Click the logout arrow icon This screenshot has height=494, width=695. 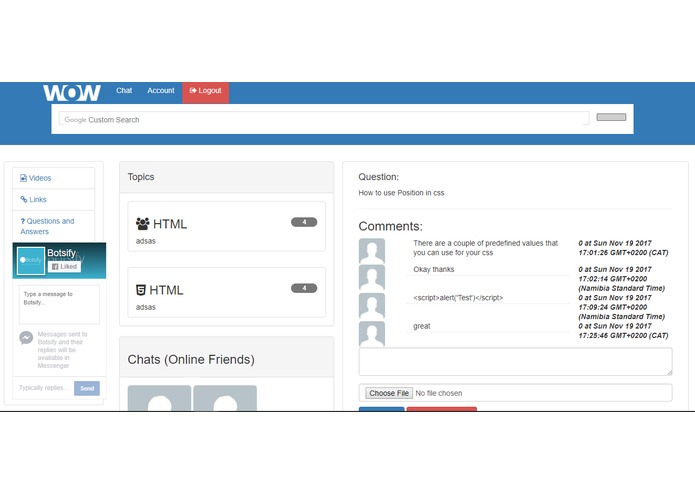point(193,90)
